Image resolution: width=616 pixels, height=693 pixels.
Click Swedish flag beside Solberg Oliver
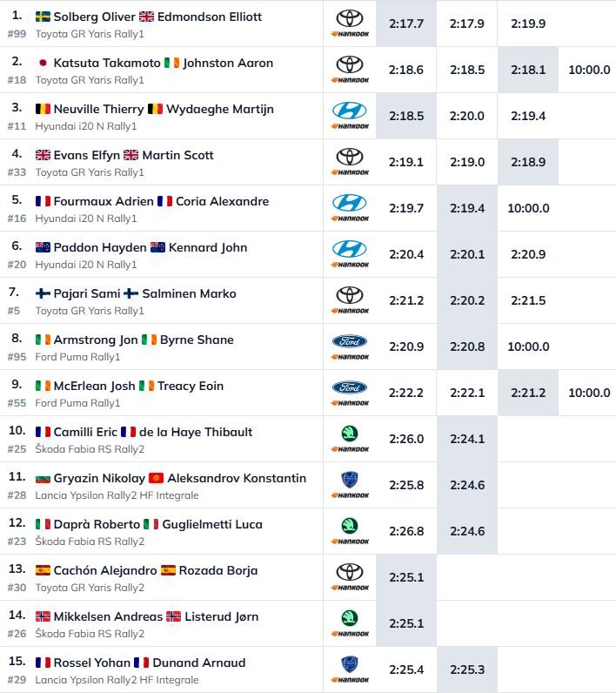point(43,17)
